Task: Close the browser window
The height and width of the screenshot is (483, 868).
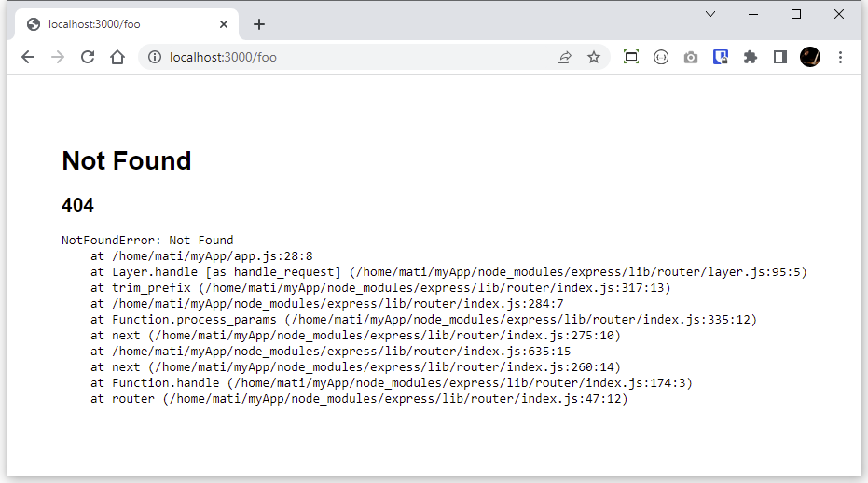Action: [839, 14]
